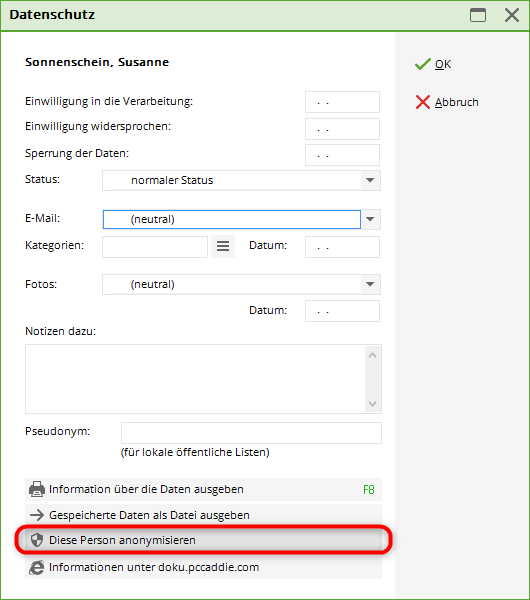530x600 pixels.
Task: Click the green checkmark OK icon
Action: (422, 64)
